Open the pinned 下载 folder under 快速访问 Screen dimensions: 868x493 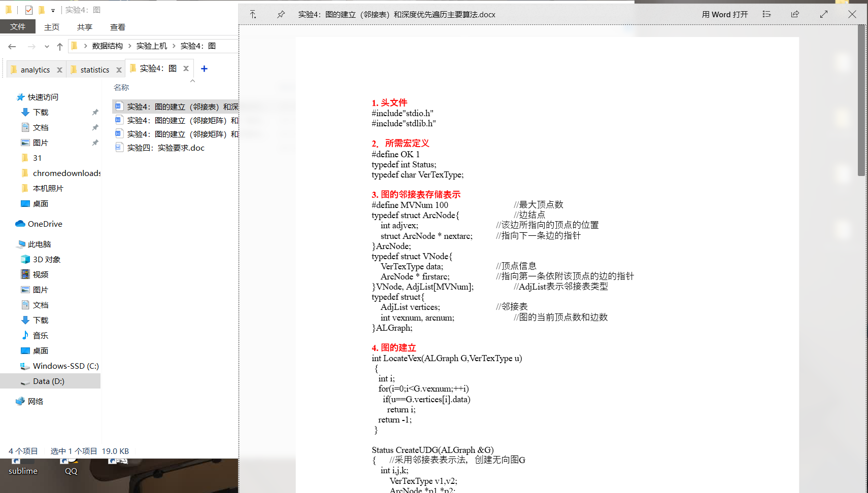tap(41, 112)
